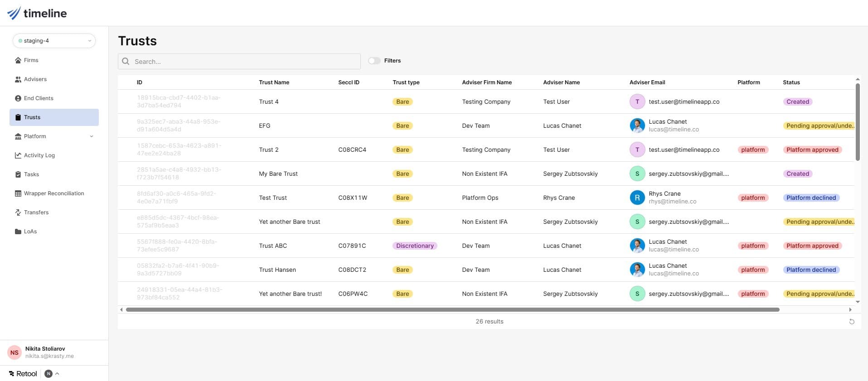Click the Activity Log chart icon
Screen dimensions: 868x381
pyautogui.click(x=18, y=155)
